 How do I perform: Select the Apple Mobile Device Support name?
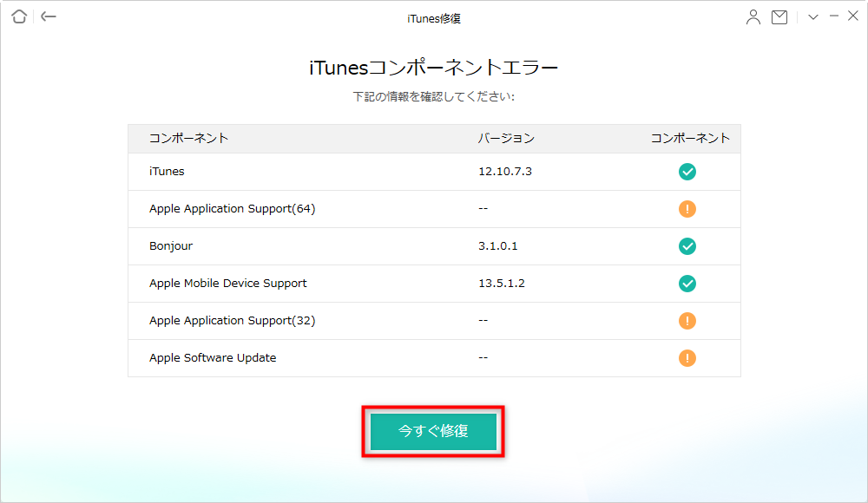[227, 284]
